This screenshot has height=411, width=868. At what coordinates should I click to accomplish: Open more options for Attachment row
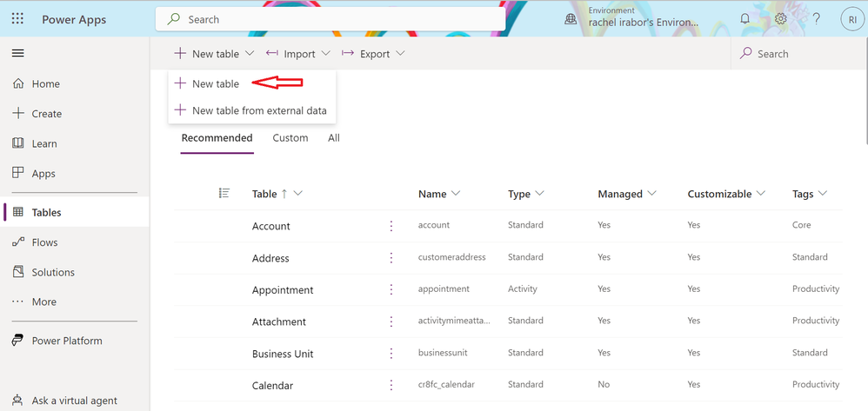point(391,322)
